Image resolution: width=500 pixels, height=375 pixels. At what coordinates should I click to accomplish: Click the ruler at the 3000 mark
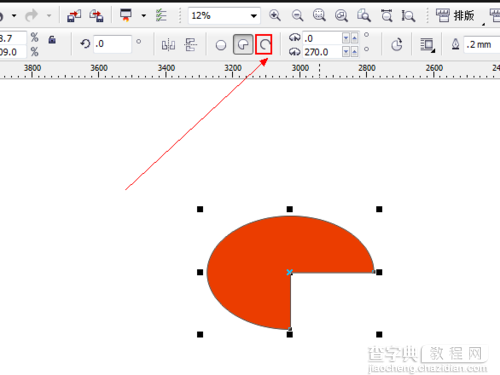300,69
